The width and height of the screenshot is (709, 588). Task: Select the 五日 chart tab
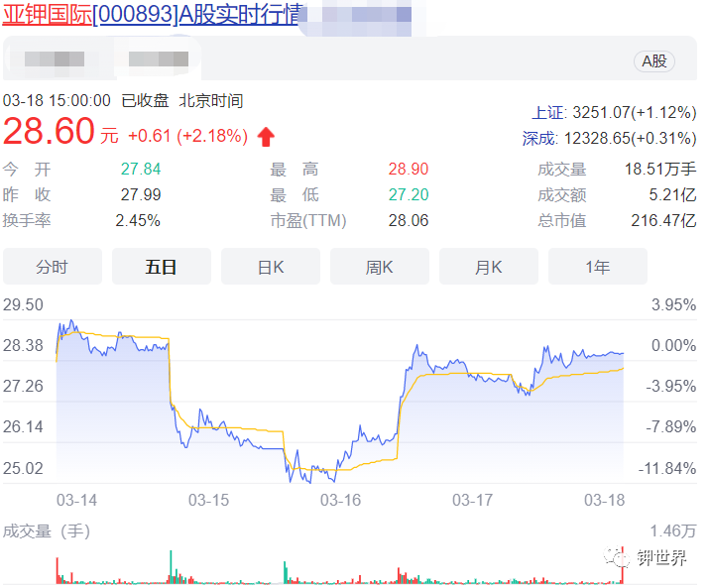point(162,267)
